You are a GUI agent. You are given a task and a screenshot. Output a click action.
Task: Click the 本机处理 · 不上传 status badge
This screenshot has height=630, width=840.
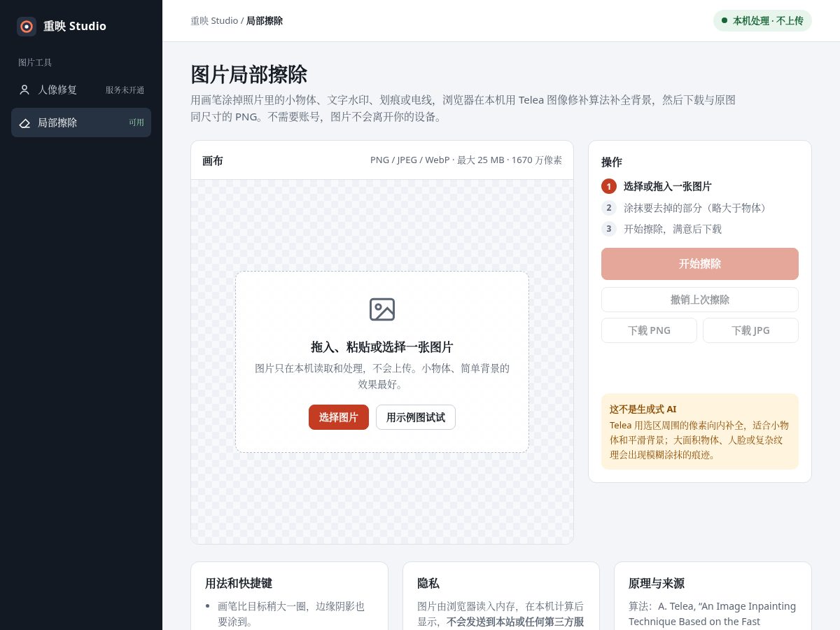click(x=762, y=21)
